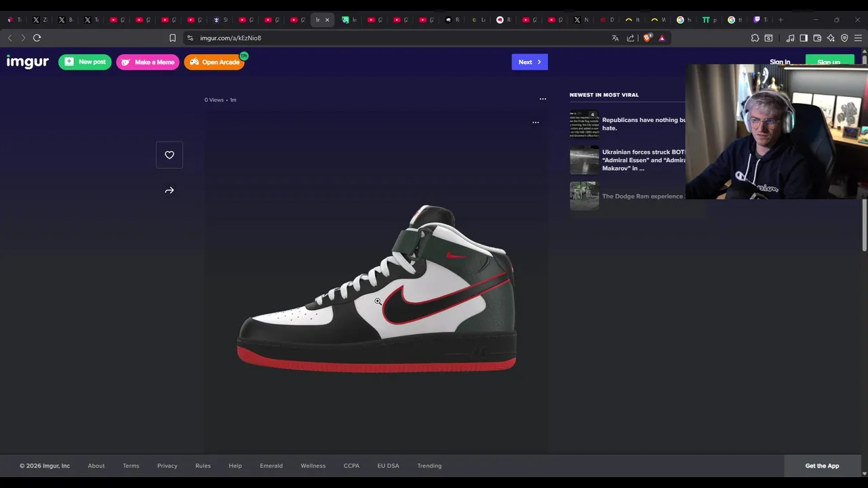This screenshot has width=868, height=488.
Task: Open Trending link in footer
Action: tap(429, 466)
